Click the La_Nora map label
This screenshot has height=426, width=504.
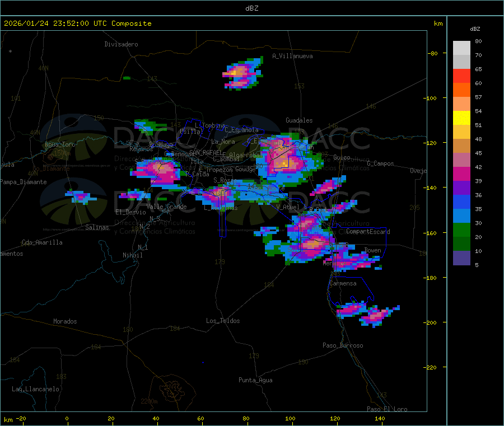223,142
